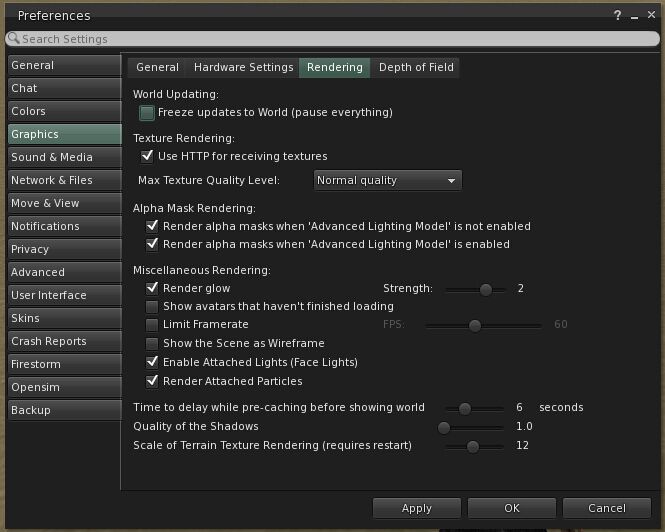This screenshot has height=532, width=665.
Task: Open the Colors preferences category
Action: tap(64, 111)
